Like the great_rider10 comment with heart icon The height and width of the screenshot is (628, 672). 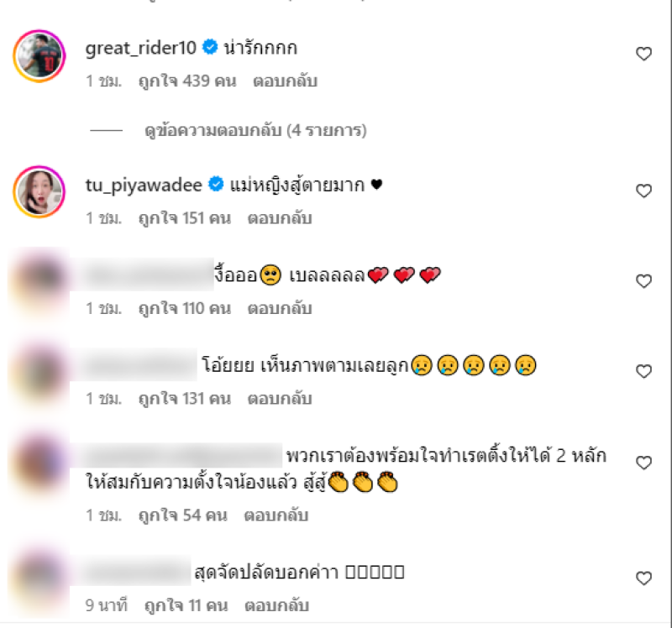click(643, 54)
